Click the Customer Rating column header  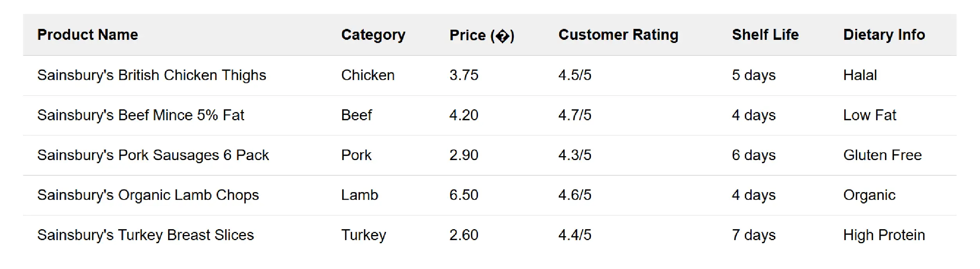(x=618, y=35)
